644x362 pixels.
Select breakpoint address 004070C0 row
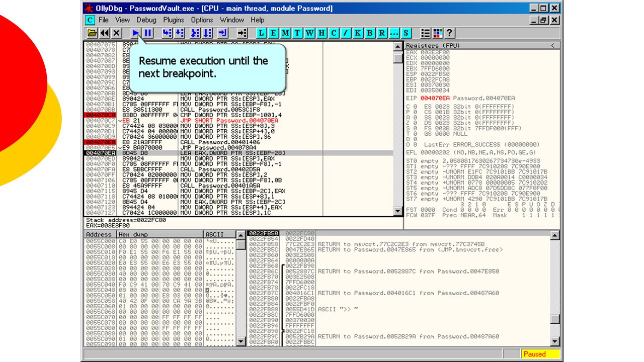point(238,115)
